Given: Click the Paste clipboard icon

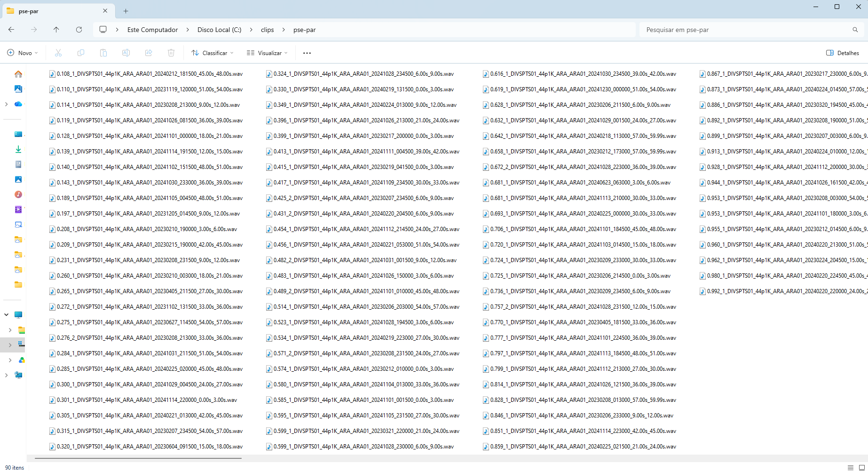Looking at the screenshot, I should (103, 53).
